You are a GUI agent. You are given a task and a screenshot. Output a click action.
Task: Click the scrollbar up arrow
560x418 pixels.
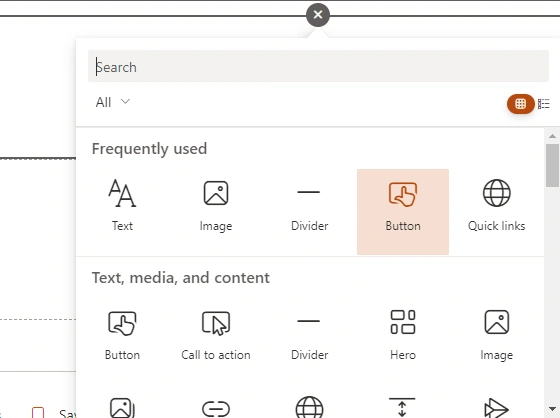click(552, 136)
